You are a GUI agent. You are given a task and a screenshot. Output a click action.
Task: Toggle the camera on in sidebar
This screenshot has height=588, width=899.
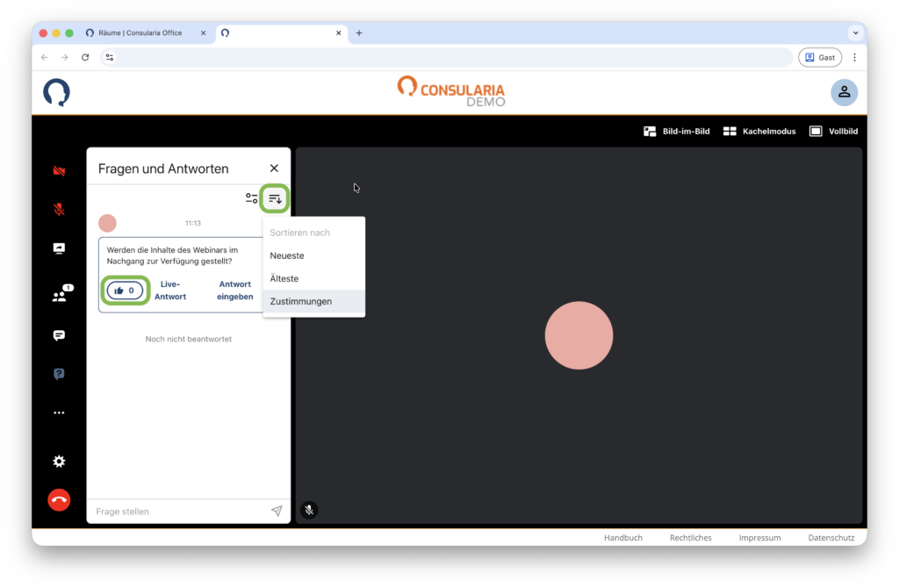pos(59,171)
